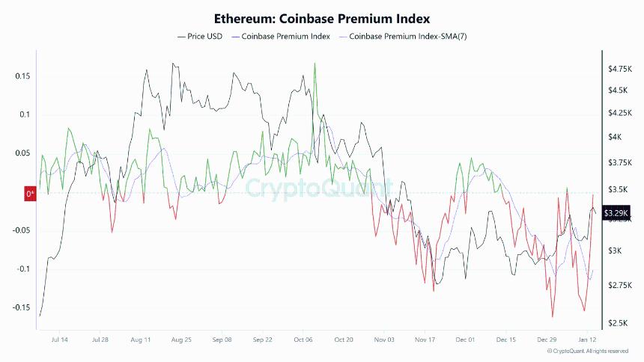Click the CryptoQuant watermark in chart center
This screenshot has width=644, height=362.
(x=319, y=187)
